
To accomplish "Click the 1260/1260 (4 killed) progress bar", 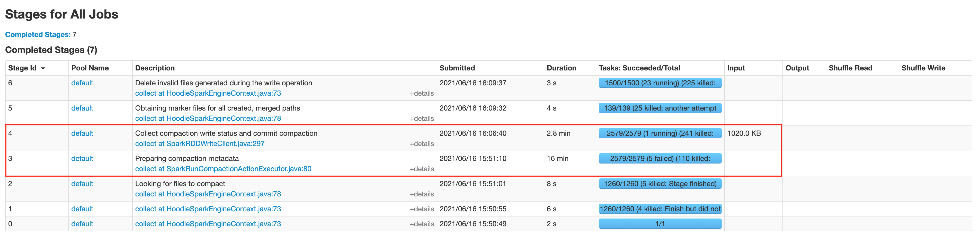I will [660, 209].
